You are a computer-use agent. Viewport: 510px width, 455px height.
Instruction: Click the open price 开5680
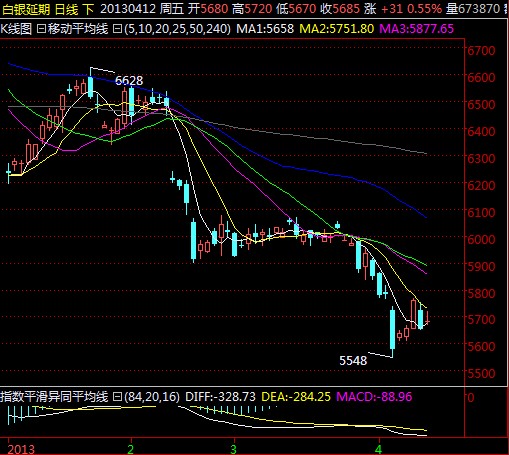207,9
